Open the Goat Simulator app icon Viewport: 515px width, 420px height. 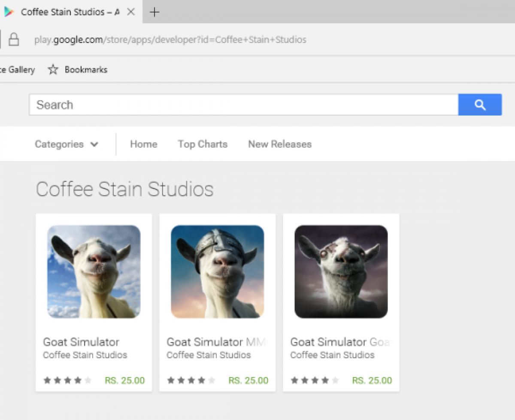click(94, 271)
